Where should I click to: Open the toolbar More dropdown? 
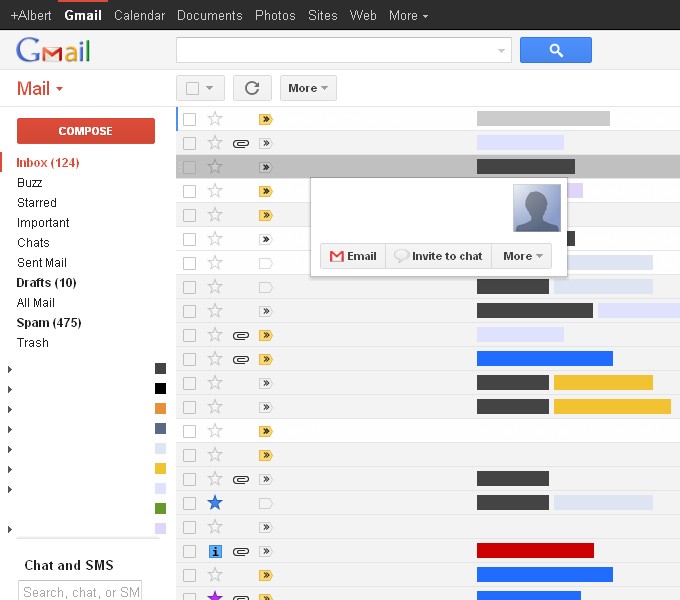308,88
